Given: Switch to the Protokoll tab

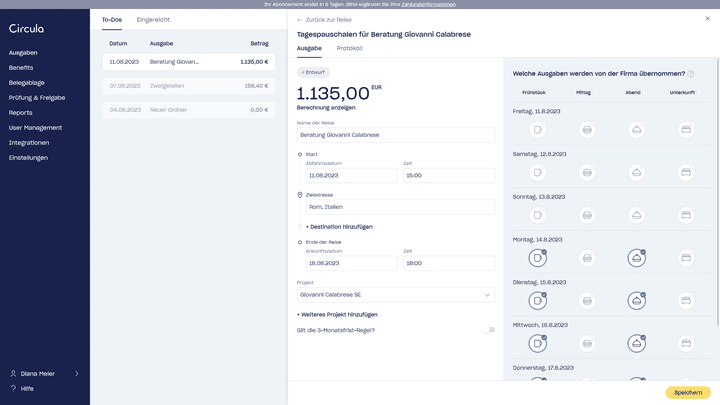Looking at the screenshot, I should [349, 48].
